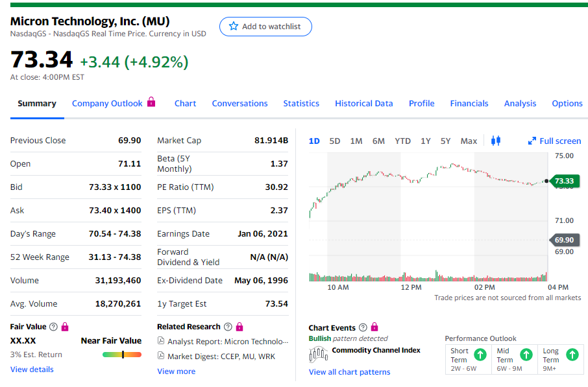
Task: Go to the Financials tab
Action: pyautogui.click(x=469, y=103)
